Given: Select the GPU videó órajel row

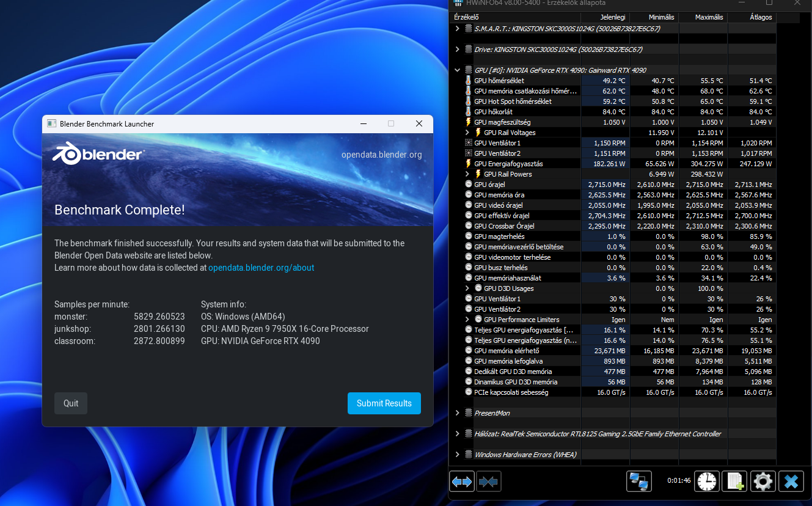Looking at the screenshot, I should [x=613, y=205].
